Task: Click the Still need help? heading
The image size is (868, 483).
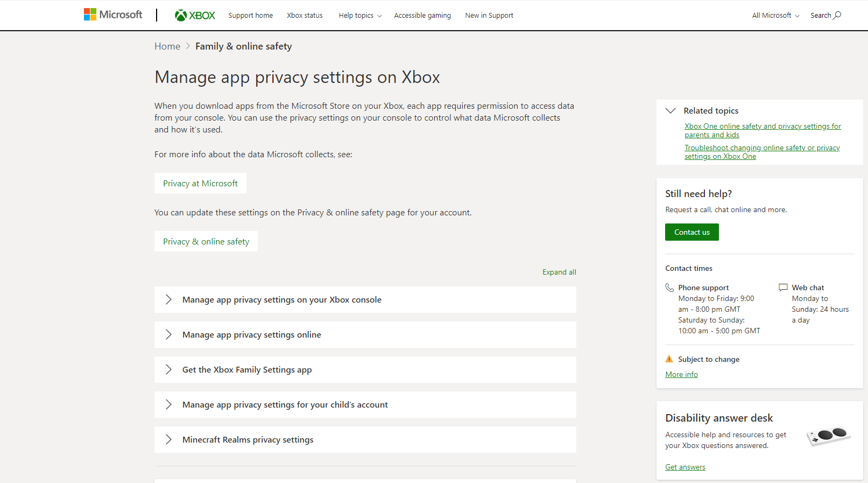Action: click(x=698, y=194)
